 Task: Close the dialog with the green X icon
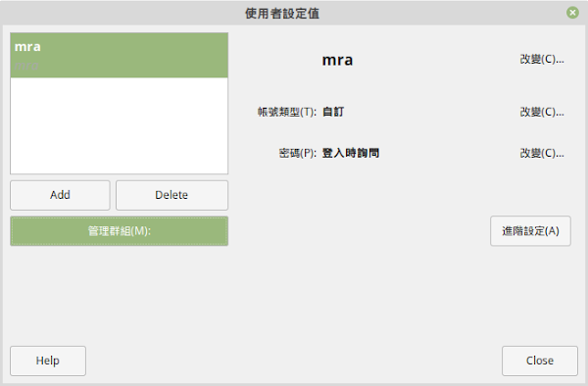pyautogui.click(x=572, y=13)
